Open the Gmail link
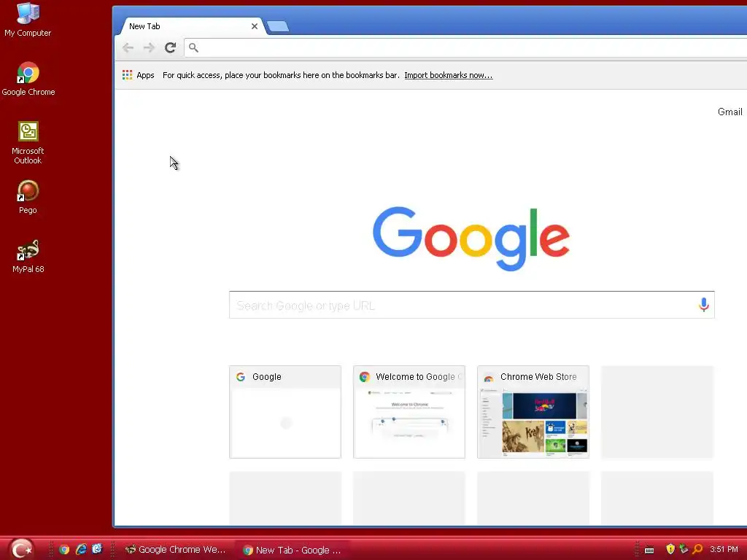The height and width of the screenshot is (560, 747). point(729,112)
